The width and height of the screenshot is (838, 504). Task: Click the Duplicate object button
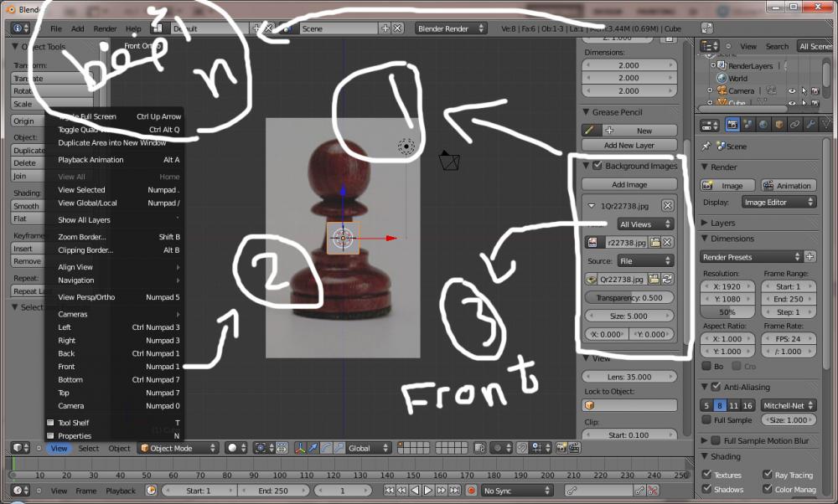pyautogui.click(x=28, y=150)
